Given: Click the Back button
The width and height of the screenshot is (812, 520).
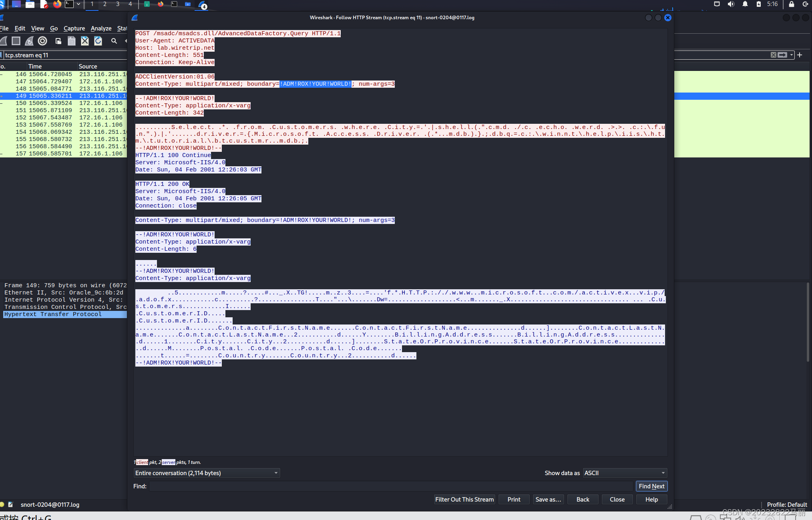Looking at the screenshot, I should [583, 499].
